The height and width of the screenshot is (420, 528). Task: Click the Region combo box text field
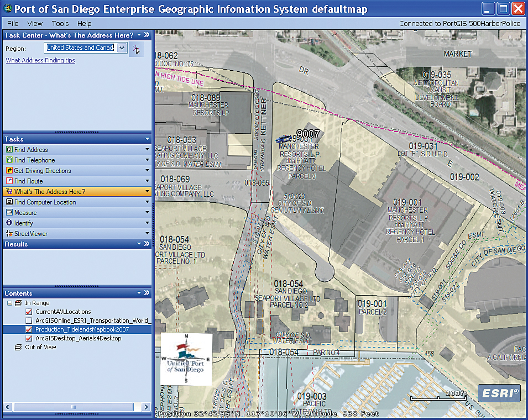81,48
